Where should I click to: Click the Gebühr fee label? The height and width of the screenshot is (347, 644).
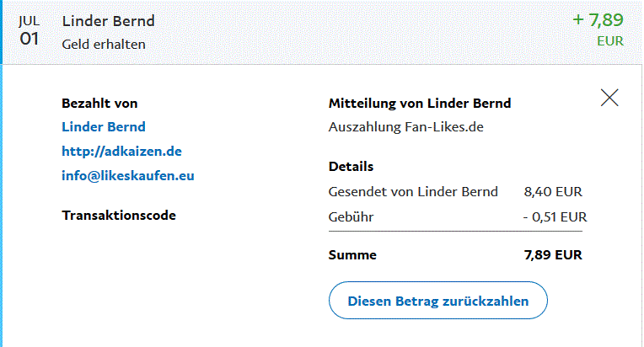pyautogui.click(x=351, y=217)
